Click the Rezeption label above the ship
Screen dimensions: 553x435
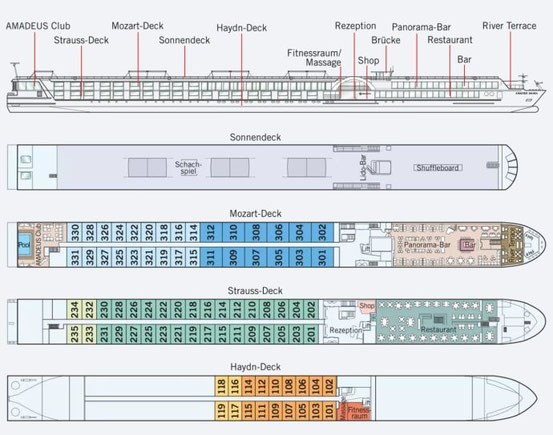pos(356,26)
